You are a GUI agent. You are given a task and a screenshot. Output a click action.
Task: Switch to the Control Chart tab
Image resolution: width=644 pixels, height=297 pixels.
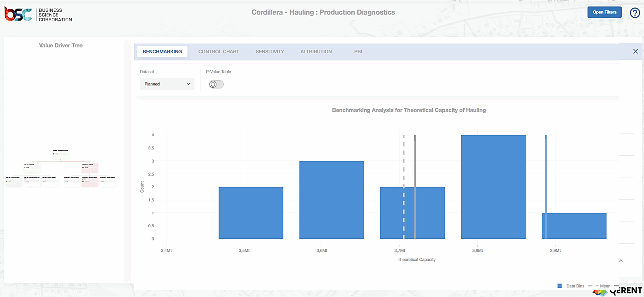click(x=218, y=52)
